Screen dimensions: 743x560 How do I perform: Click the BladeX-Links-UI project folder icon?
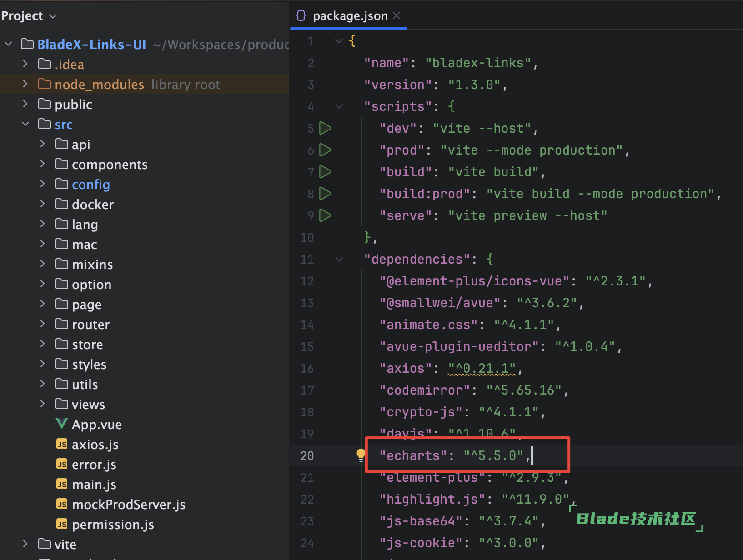(27, 44)
